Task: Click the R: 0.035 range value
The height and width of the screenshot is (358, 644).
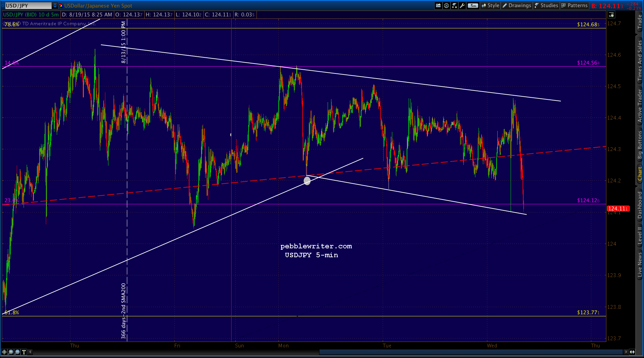Action: pyautogui.click(x=245, y=15)
